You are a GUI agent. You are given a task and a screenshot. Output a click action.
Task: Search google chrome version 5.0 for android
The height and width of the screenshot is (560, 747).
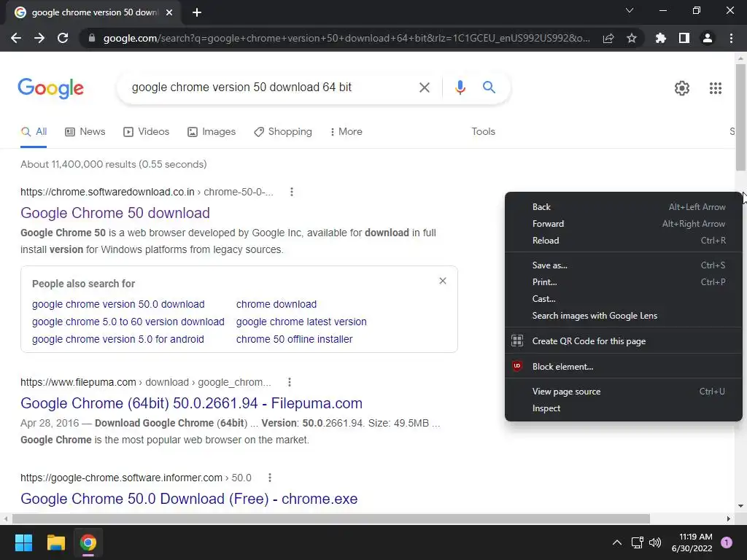click(x=118, y=340)
